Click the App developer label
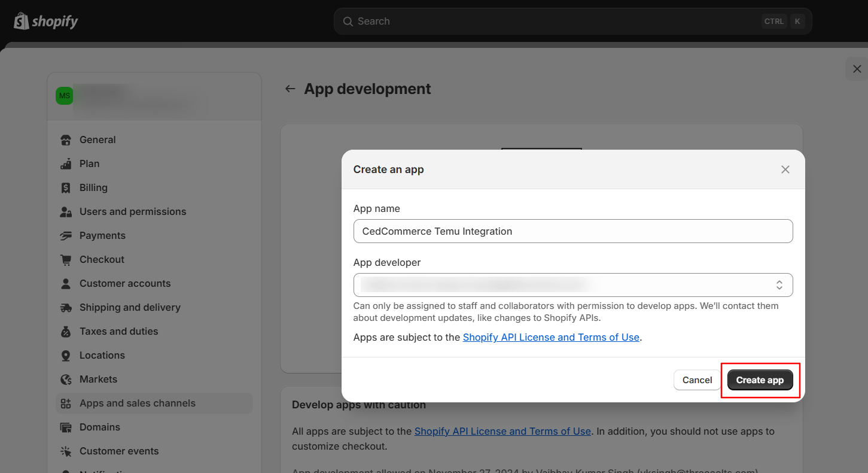This screenshot has height=473, width=868. point(387,262)
